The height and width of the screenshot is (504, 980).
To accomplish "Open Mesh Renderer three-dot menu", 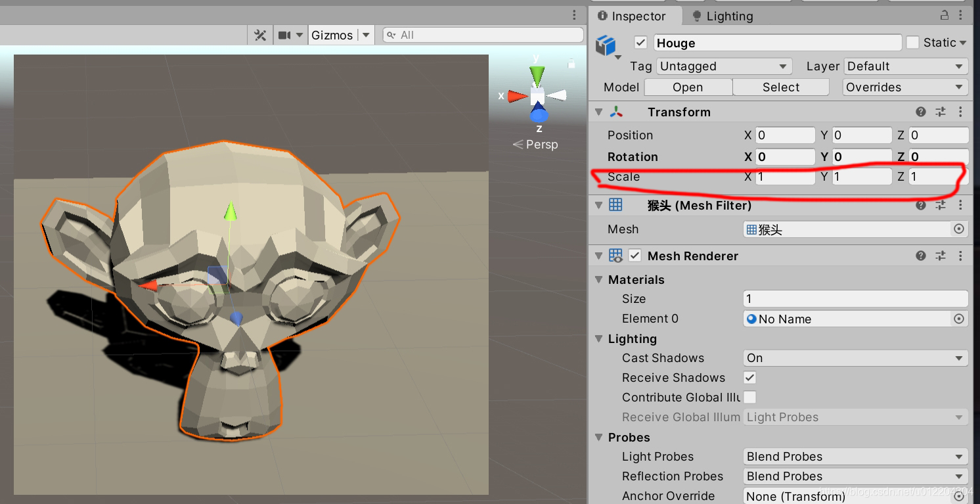I will coord(960,256).
